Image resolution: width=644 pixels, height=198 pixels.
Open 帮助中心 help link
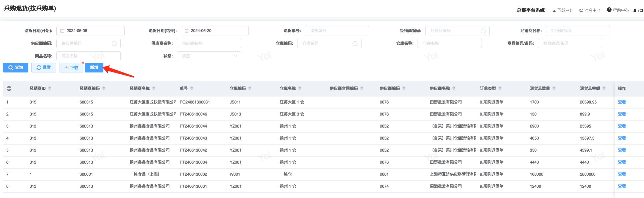coord(618,10)
